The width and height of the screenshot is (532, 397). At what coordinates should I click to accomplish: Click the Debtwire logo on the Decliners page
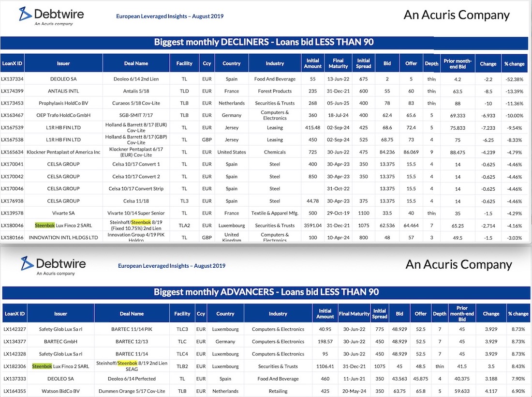pos(51,15)
